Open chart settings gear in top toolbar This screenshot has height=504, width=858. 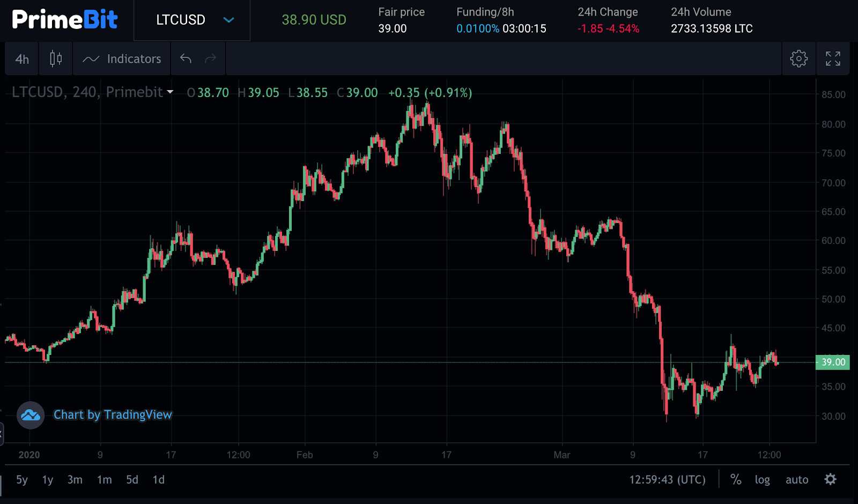[798, 58]
